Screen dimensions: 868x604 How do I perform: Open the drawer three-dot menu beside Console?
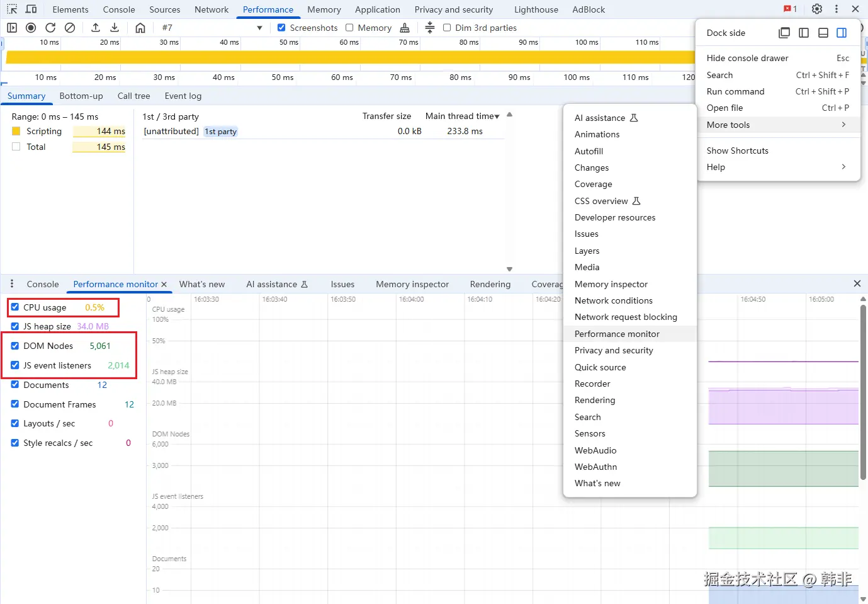(x=12, y=284)
